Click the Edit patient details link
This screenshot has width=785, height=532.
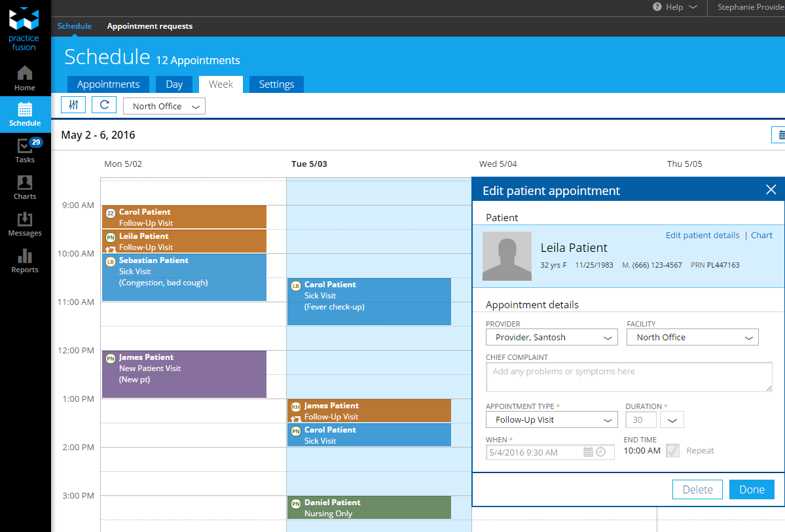(x=702, y=236)
